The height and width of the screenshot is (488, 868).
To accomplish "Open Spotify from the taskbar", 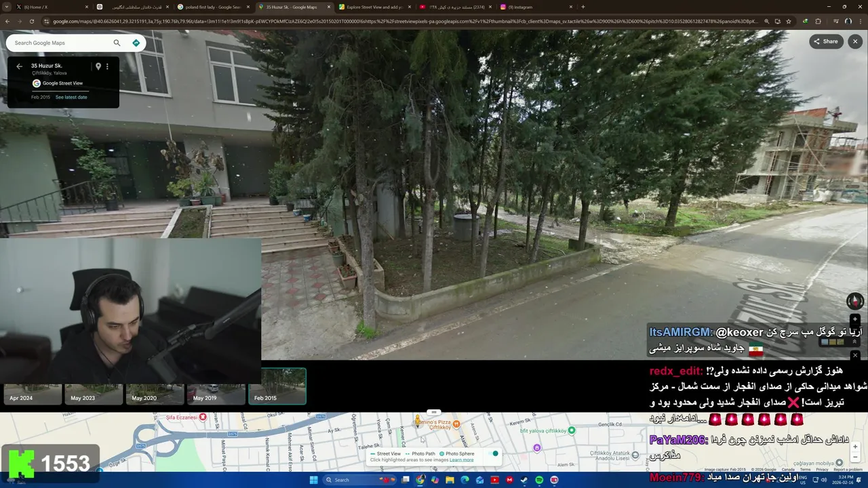I will [539, 480].
